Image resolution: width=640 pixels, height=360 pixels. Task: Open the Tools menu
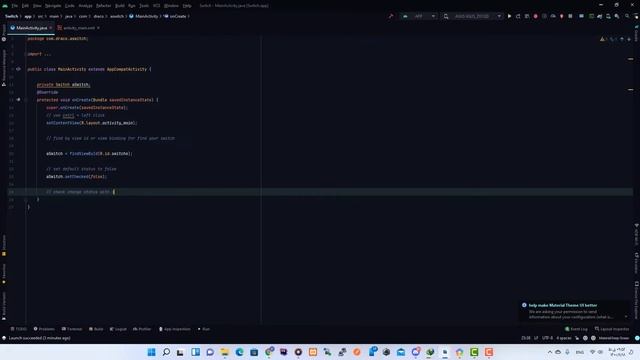(x=144, y=6)
